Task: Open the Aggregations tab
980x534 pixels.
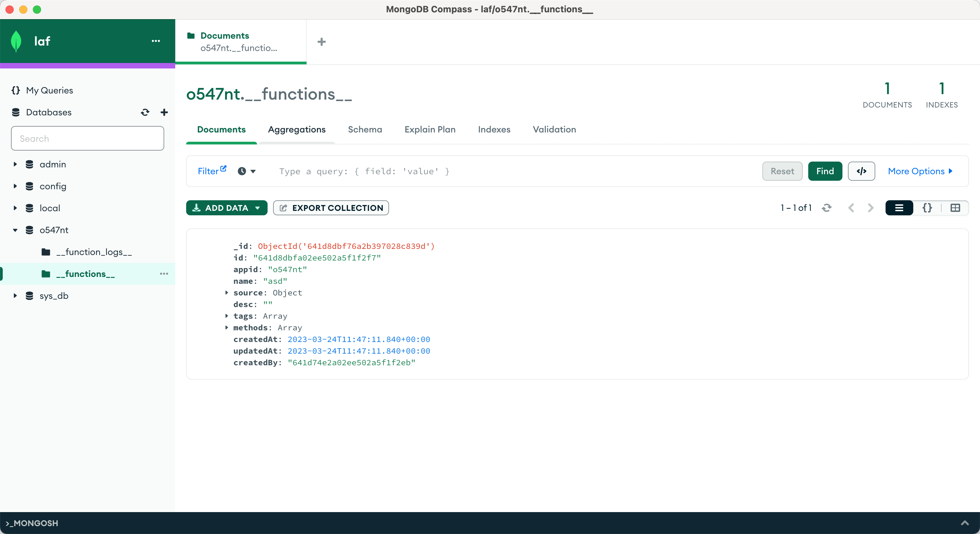Action: point(297,130)
